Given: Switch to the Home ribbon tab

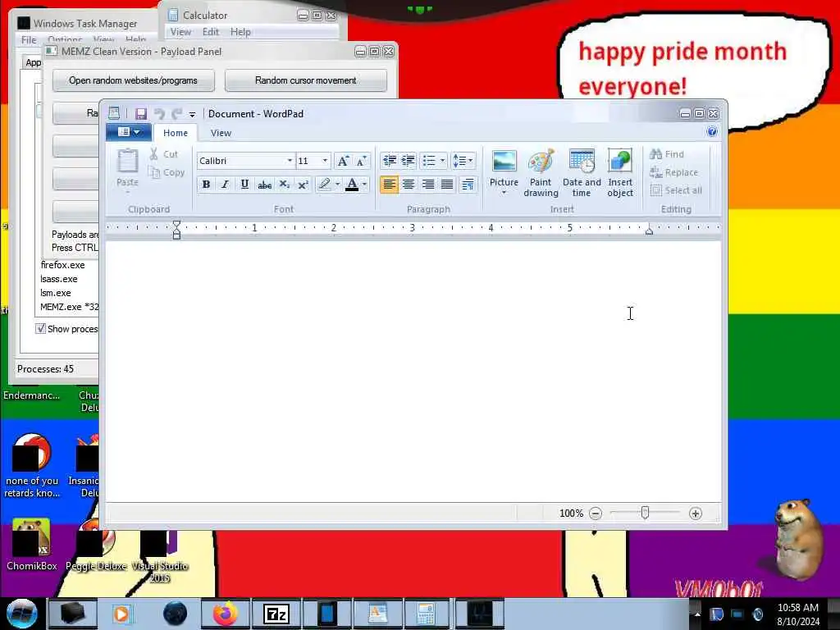Looking at the screenshot, I should click(x=176, y=133).
